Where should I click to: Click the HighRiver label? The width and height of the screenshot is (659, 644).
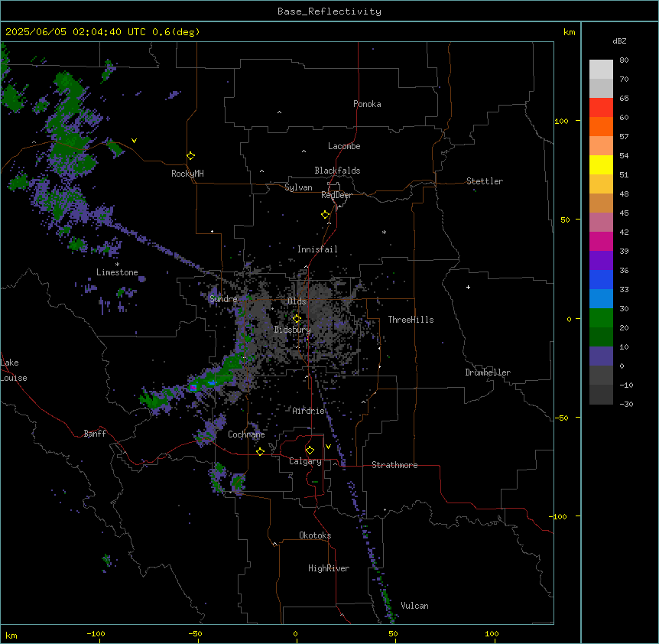pos(329,568)
